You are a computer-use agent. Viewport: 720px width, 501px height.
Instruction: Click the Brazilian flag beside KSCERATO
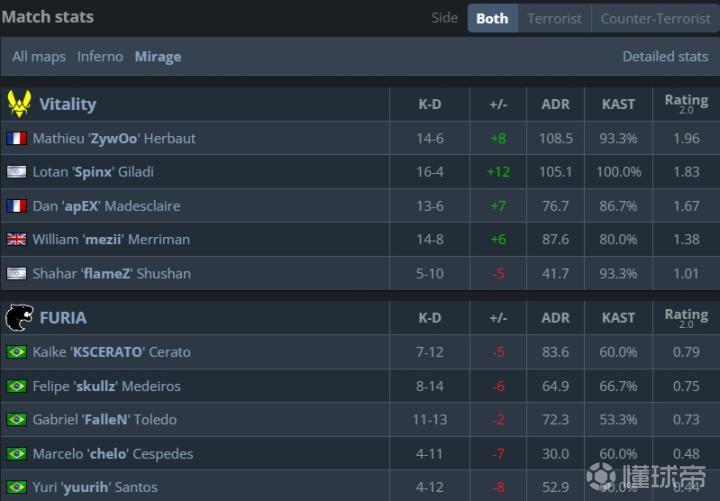click(x=16, y=352)
